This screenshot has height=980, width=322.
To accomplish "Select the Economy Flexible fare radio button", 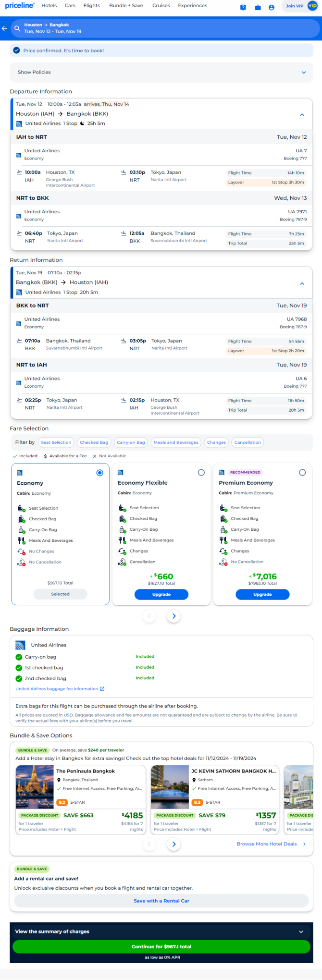I will tap(201, 473).
